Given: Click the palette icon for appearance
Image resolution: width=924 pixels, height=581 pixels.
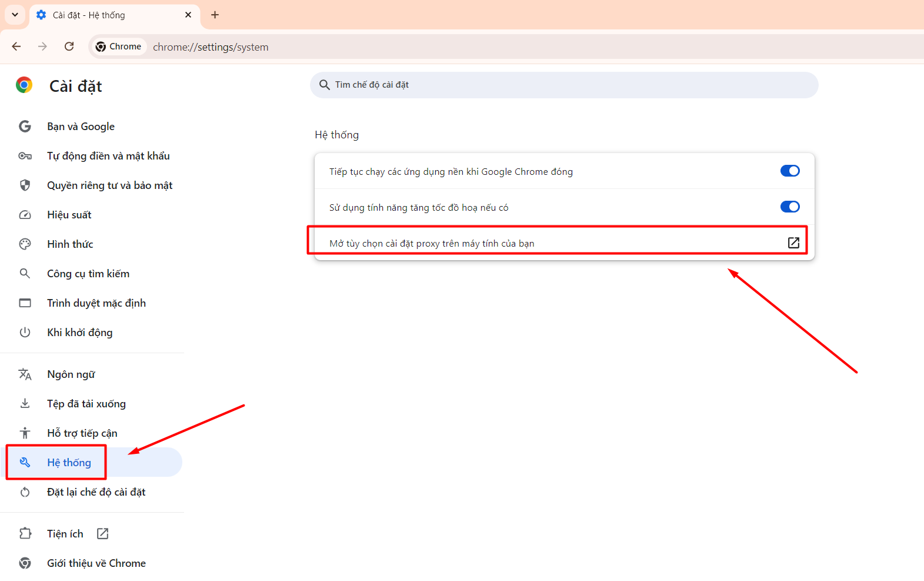Looking at the screenshot, I should tap(25, 244).
